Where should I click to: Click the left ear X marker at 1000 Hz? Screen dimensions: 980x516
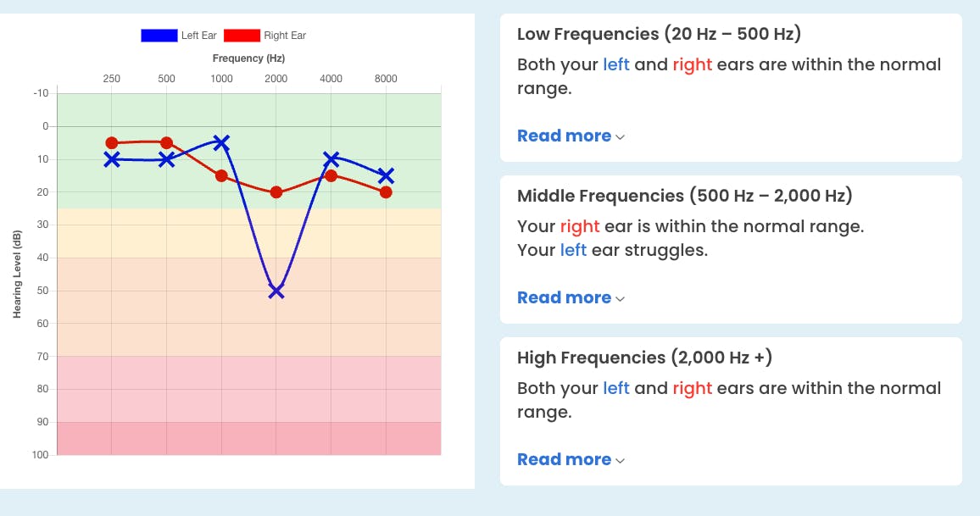click(x=221, y=142)
